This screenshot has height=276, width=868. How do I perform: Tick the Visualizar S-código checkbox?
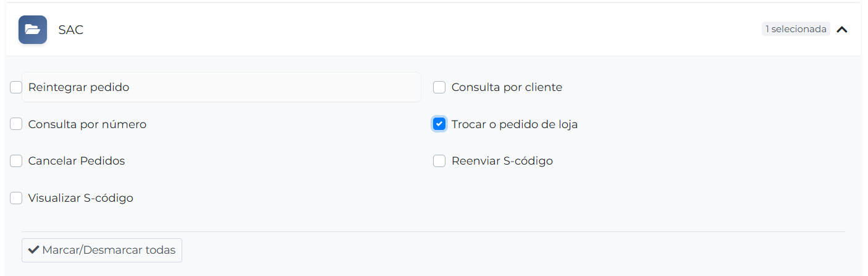16,198
